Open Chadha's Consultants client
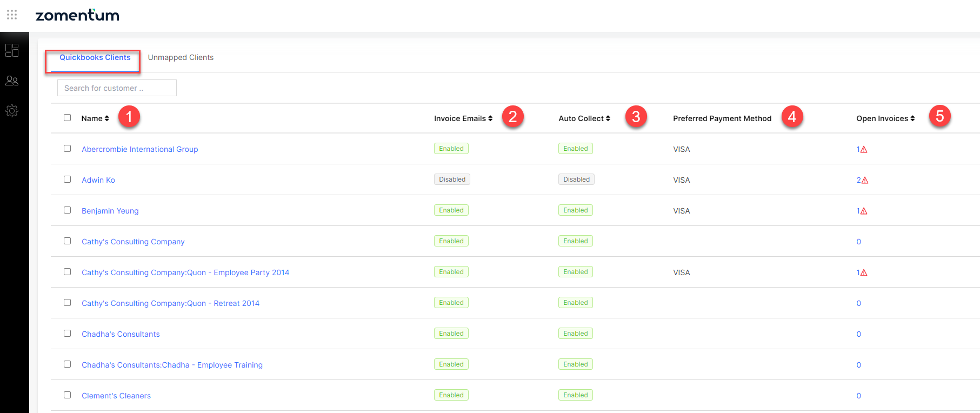Screen dimensions: 980x413 pos(121,334)
